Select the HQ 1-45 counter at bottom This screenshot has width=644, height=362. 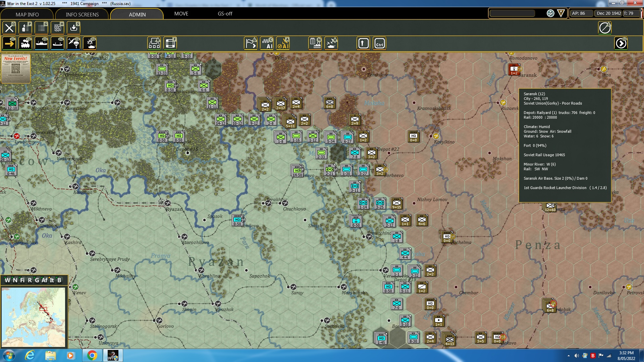(381, 339)
